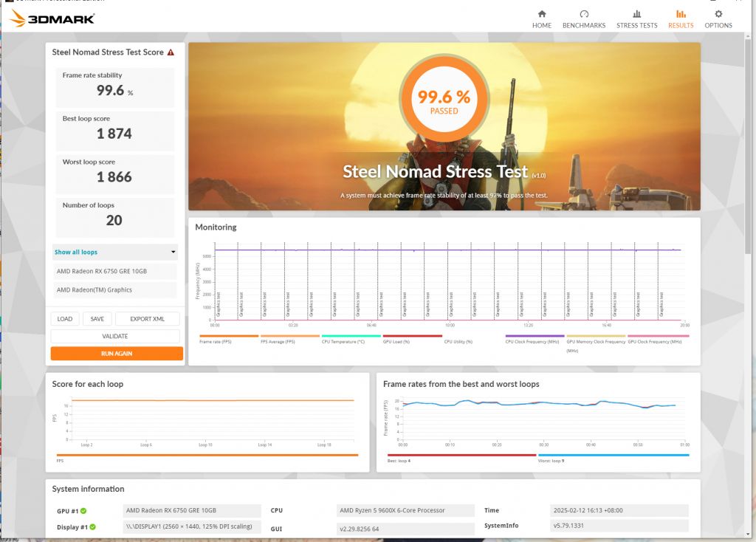Click the red Best loop 4 legend bar
This screenshot has width=756, height=542.
461,456
